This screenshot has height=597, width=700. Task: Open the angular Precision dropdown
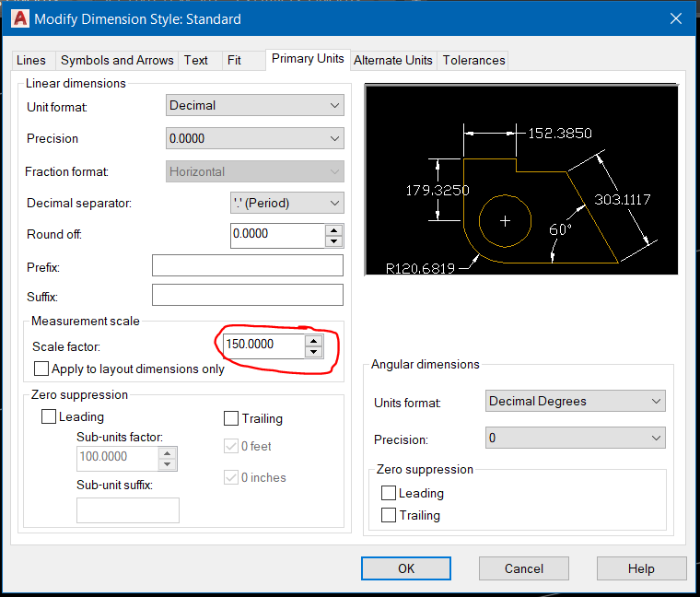[x=576, y=438]
